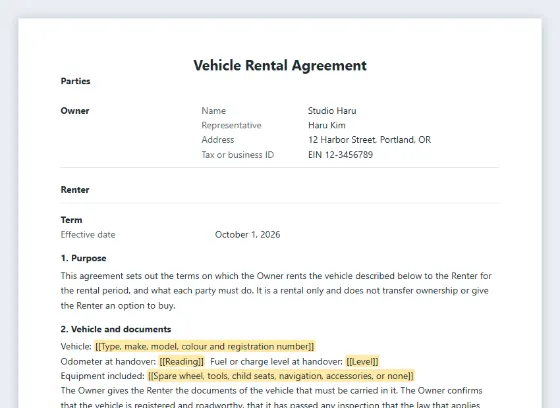Click the Purpose paragraph text
The height and width of the screenshot is (408, 560).
(x=276, y=291)
